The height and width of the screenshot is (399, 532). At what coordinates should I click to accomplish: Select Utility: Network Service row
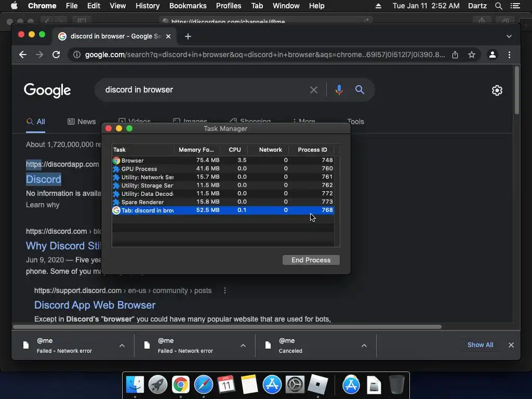tap(223, 177)
